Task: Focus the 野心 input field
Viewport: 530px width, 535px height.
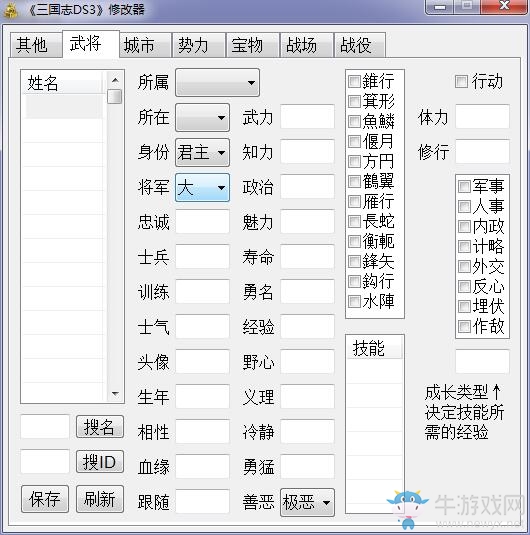Action: click(307, 361)
